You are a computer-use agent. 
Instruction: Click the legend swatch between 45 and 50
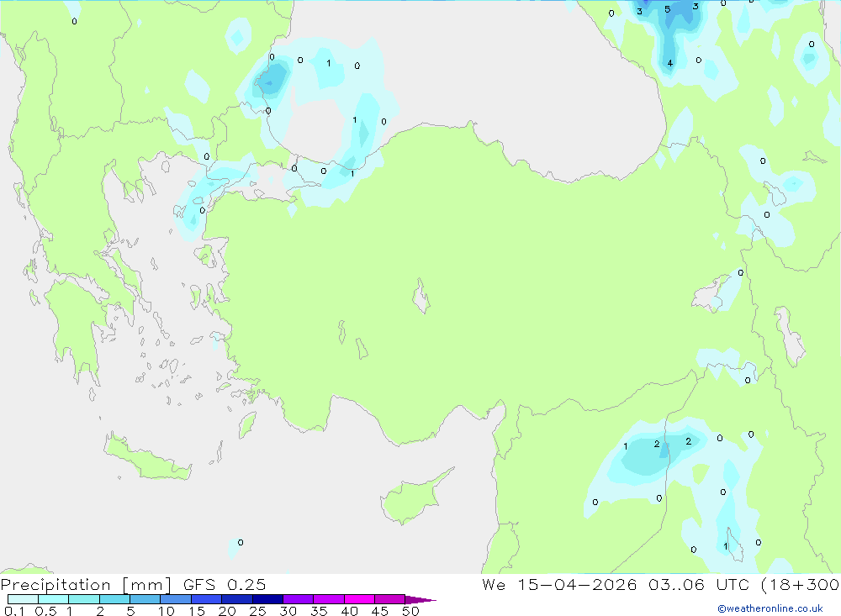point(389,599)
